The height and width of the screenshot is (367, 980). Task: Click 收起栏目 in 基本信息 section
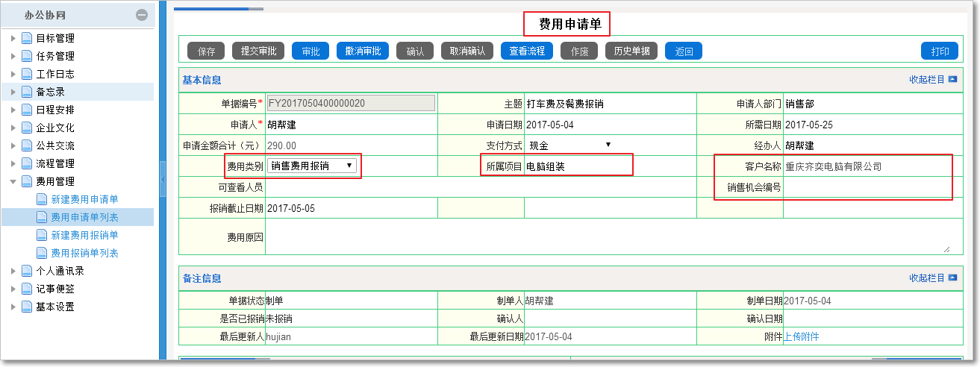click(x=927, y=79)
